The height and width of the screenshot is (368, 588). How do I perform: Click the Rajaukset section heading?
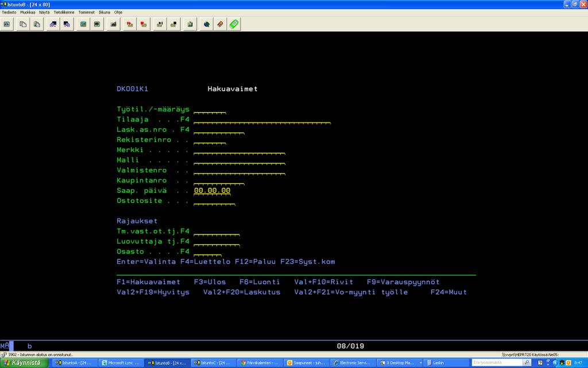point(137,221)
